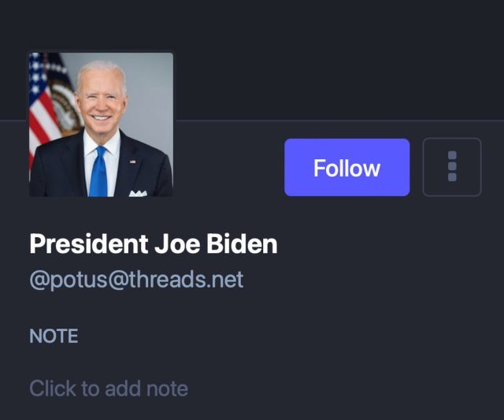
Task: Open President Joe Biden's profile avatar
Action: (x=101, y=125)
